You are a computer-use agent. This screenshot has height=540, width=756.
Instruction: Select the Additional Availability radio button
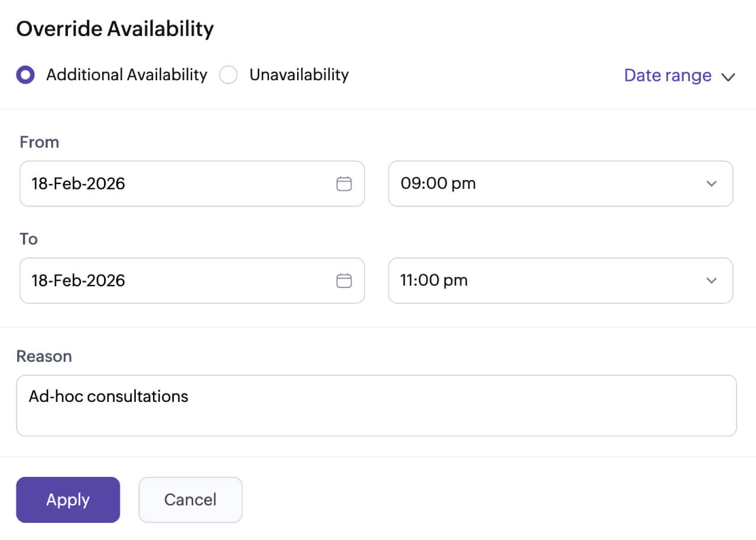tap(25, 75)
